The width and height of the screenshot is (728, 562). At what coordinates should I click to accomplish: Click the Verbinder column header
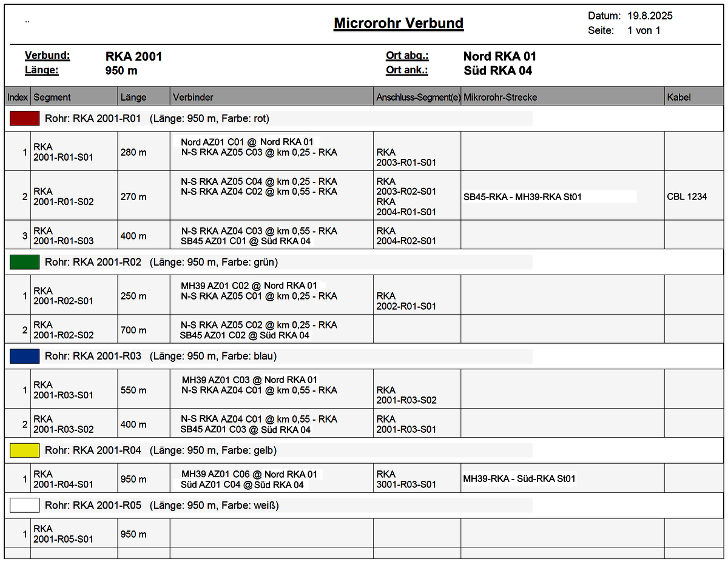(193, 97)
